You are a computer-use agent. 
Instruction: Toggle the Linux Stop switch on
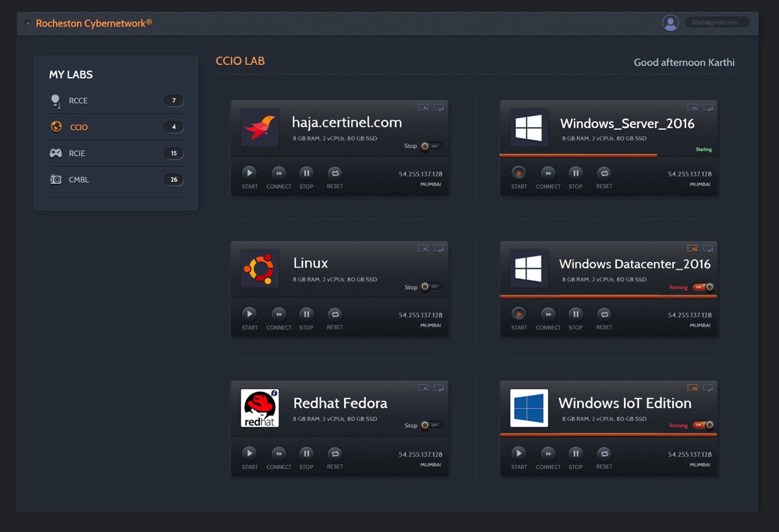(x=431, y=287)
